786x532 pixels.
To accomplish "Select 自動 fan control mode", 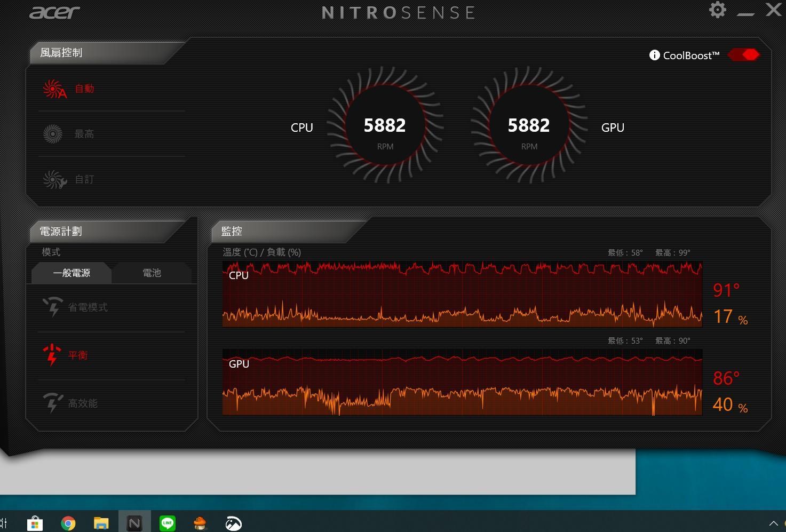I will point(84,89).
